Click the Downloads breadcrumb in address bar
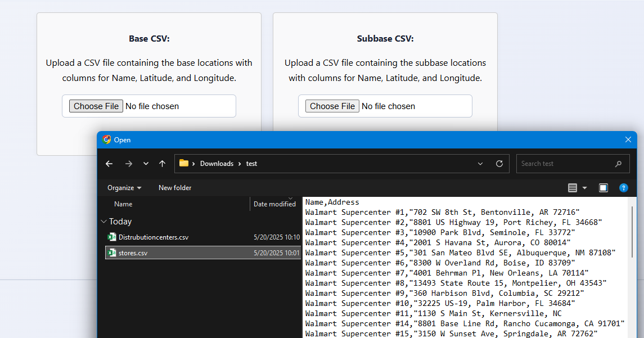 [217, 164]
